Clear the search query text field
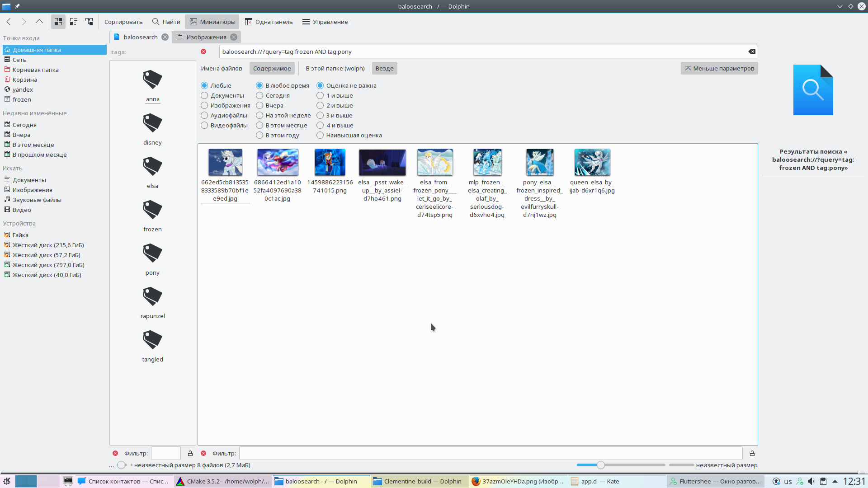This screenshot has width=868, height=488. pyautogui.click(x=752, y=52)
